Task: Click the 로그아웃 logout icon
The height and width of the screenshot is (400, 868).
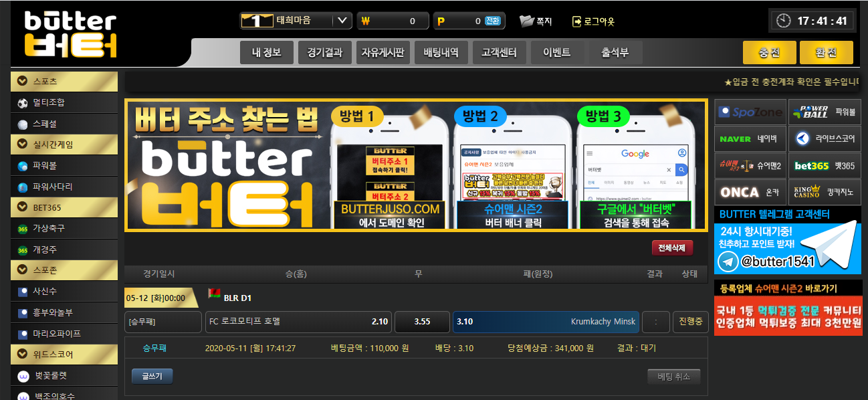Action: 577,21
